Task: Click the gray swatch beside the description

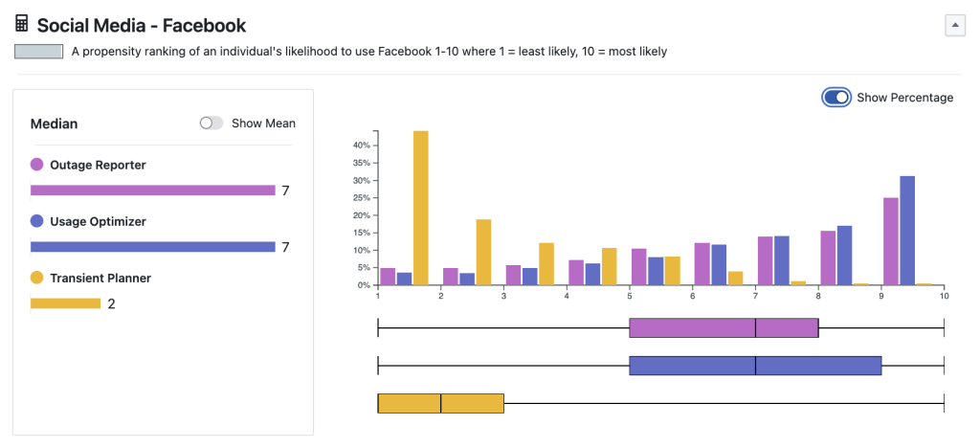Action: [x=38, y=52]
